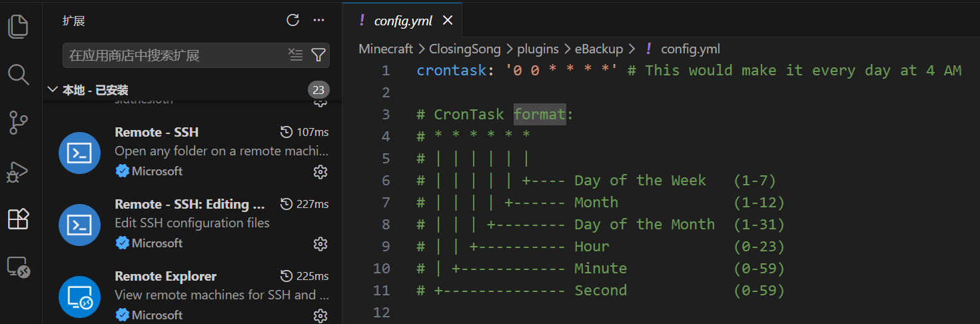Click the ClosingSong breadcrumb segment
Image resolution: width=980 pixels, height=324 pixels.
coord(466,49)
